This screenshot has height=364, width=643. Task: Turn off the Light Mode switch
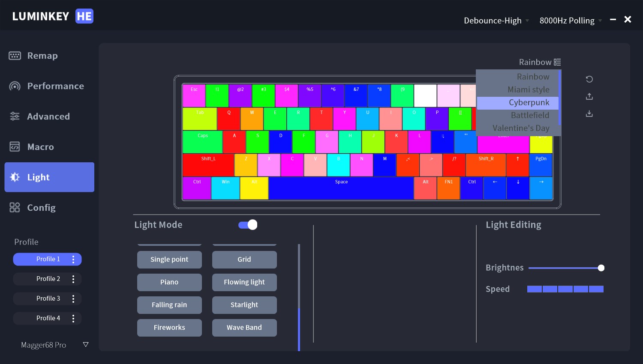248,225
